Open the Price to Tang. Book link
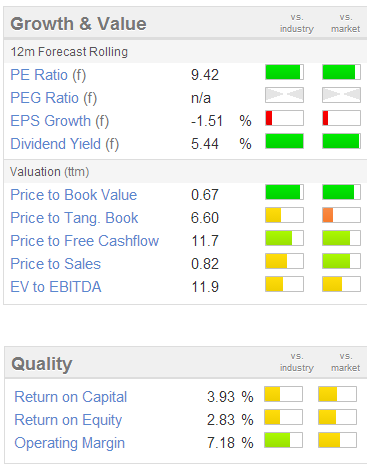Viewport: 367px width, 471px height. (74, 218)
